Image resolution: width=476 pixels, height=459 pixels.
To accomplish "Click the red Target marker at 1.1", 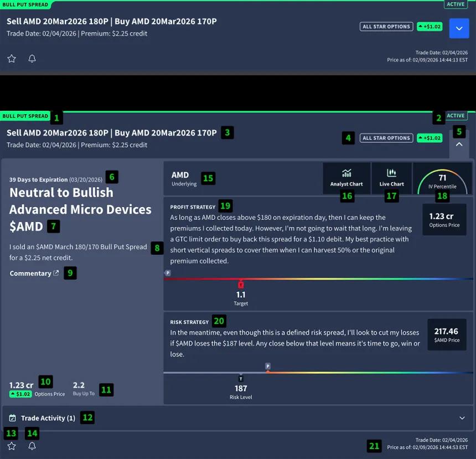I will 241,285.
